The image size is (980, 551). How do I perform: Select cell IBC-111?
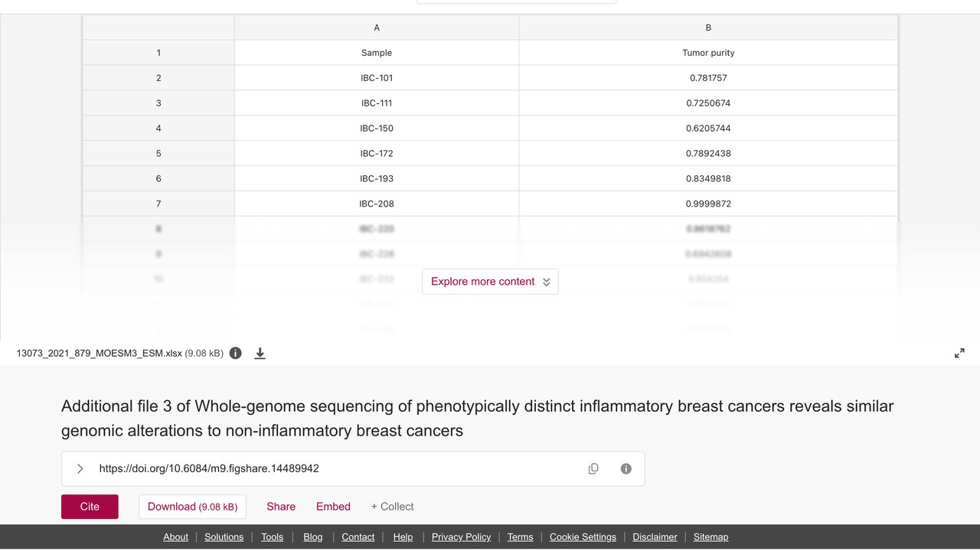click(377, 103)
